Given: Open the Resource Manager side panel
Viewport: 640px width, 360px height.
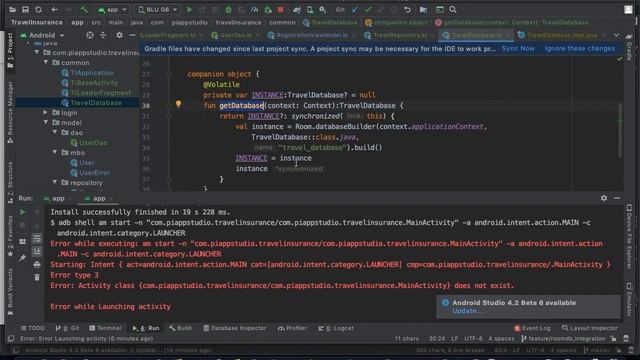Looking at the screenshot, I should (10, 112).
